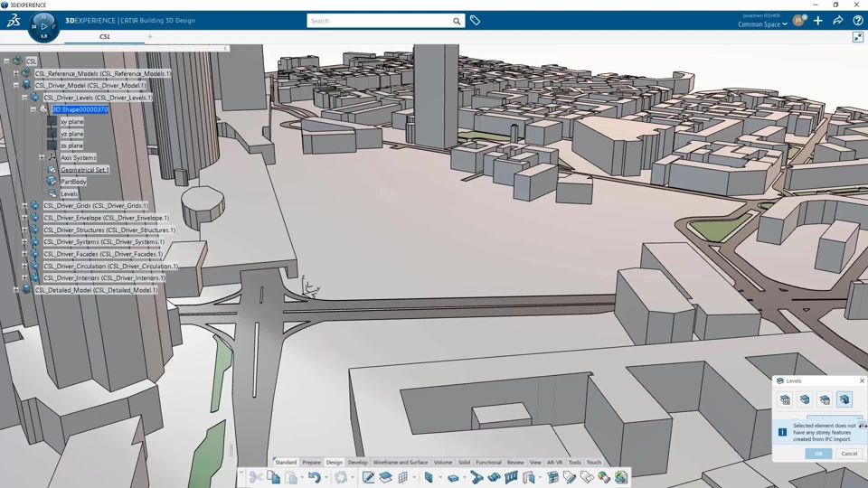
Task: Open the Undo history dropdown arrow
Action: [x=325, y=477]
